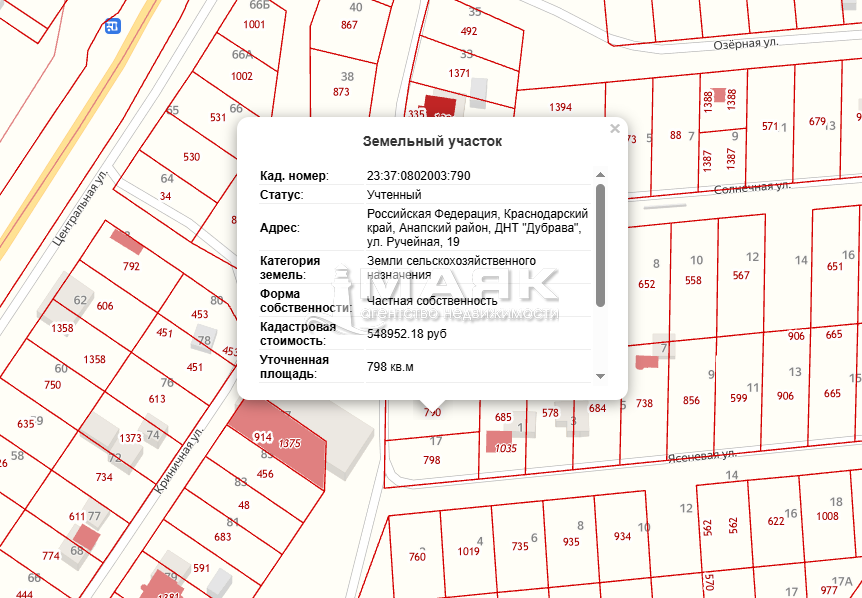
Task: Click the popup's gray scrollbar thumb
Action: [600, 243]
